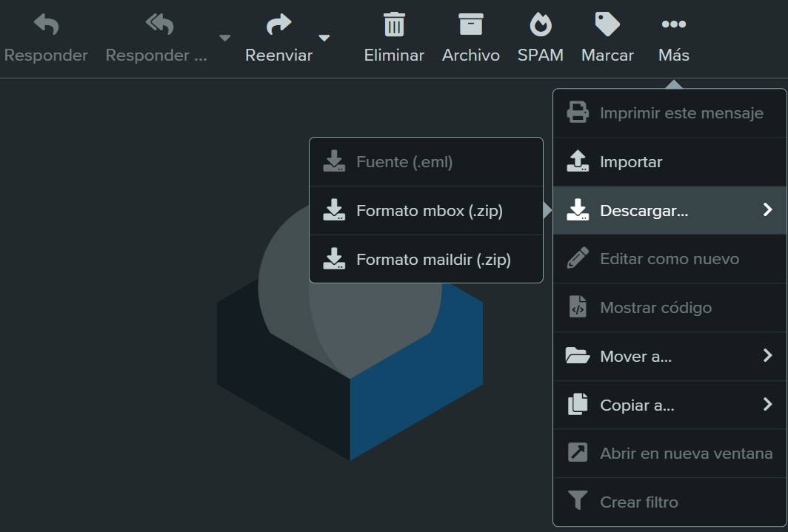Click the Eliminar trash can icon
The height and width of the screenshot is (532, 788).
click(x=394, y=24)
